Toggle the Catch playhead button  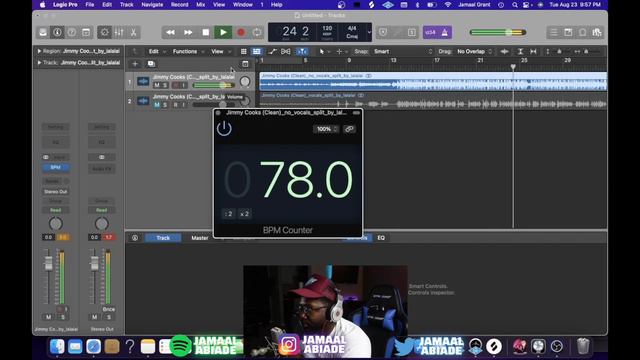point(302,51)
